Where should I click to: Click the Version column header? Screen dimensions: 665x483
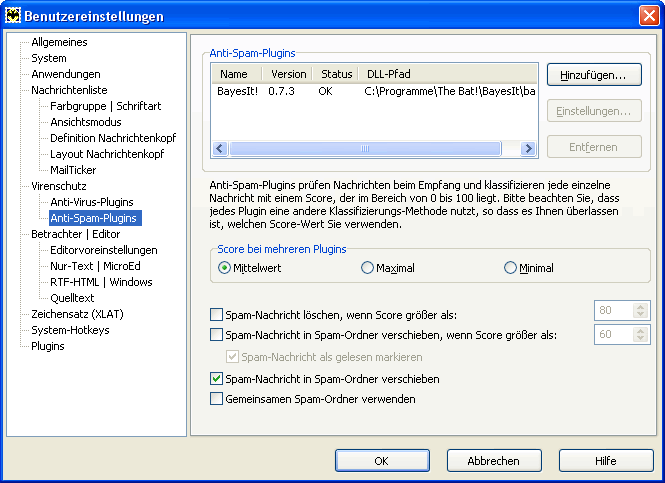coord(287,74)
